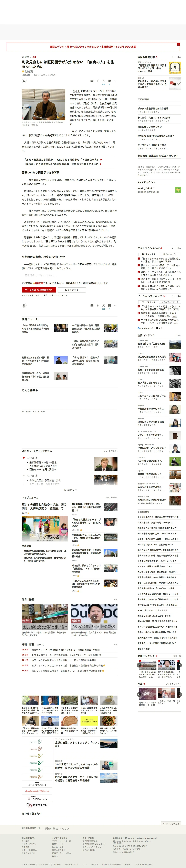Select the フェイスブック social ranking tab
The height and width of the screenshot is (868, 186).
tap(149, 302)
